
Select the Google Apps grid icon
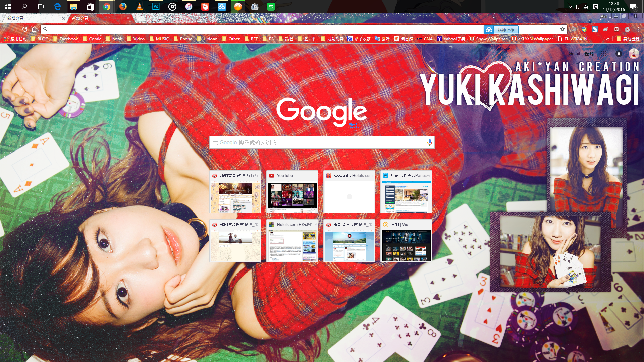pyautogui.click(x=604, y=54)
